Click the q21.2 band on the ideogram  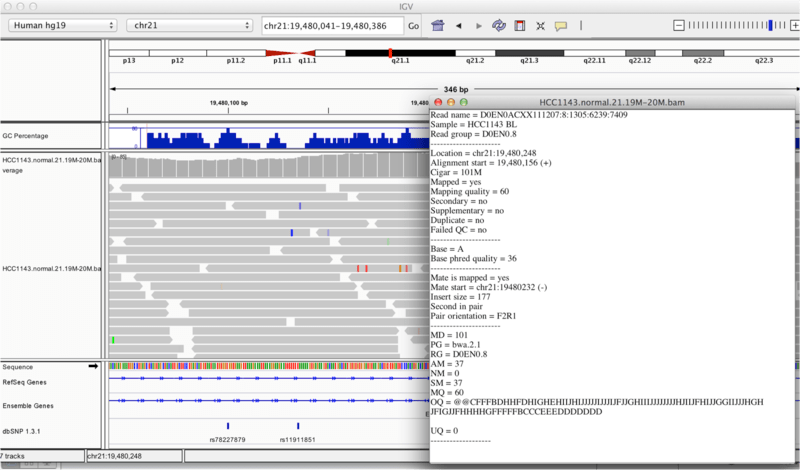pos(475,53)
